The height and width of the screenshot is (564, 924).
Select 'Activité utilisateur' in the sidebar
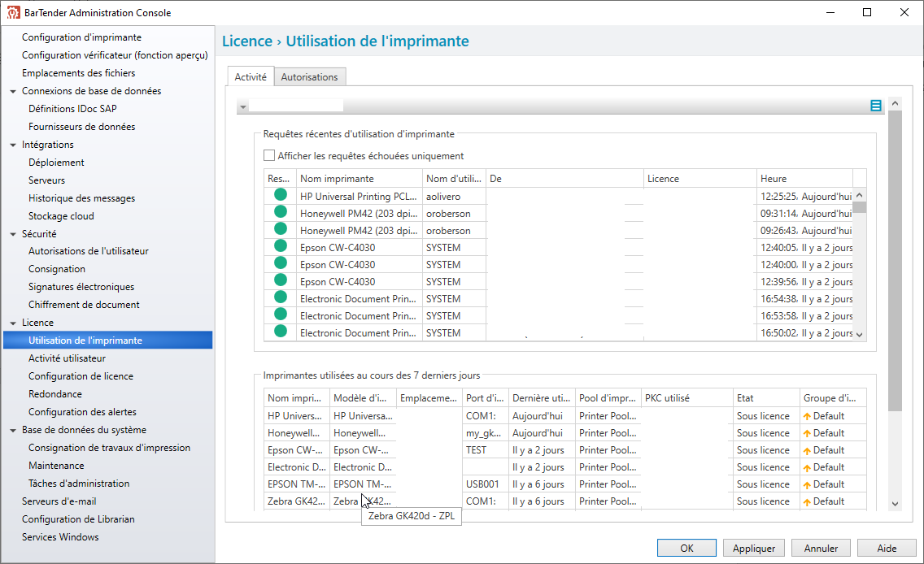pyautogui.click(x=68, y=358)
